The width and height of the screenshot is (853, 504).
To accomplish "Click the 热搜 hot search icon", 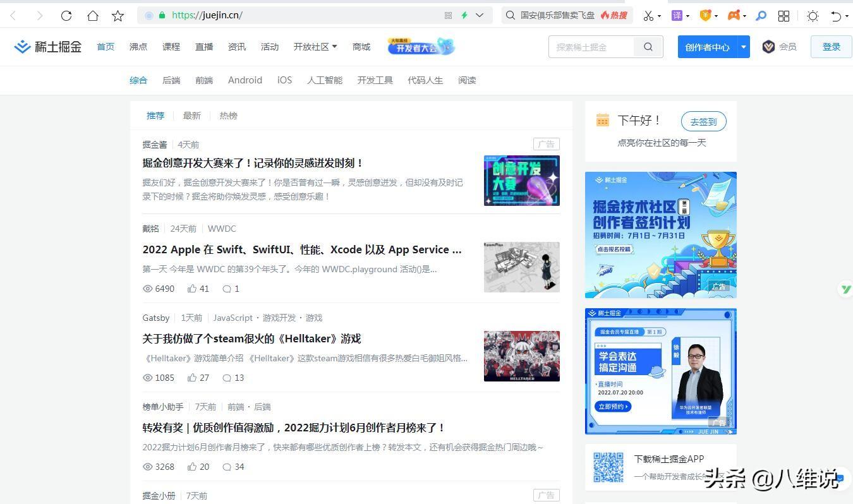I will point(614,15).
